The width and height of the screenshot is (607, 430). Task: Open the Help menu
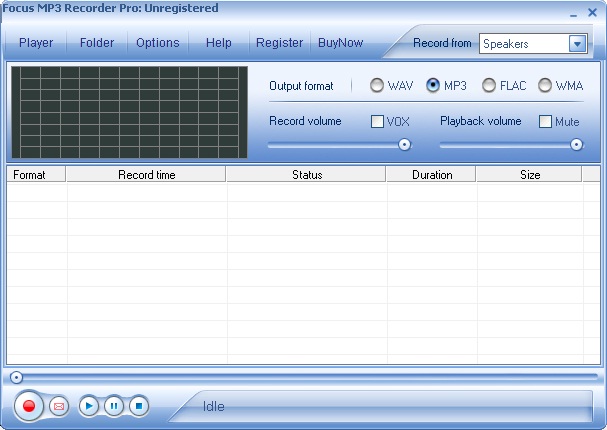pyautogui.click(x=219, y=43)
